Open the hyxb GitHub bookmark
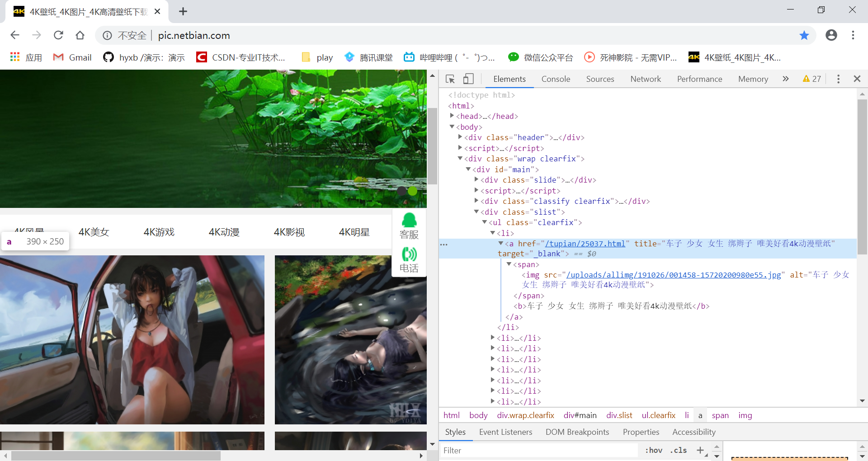 (x=144, y=57)
